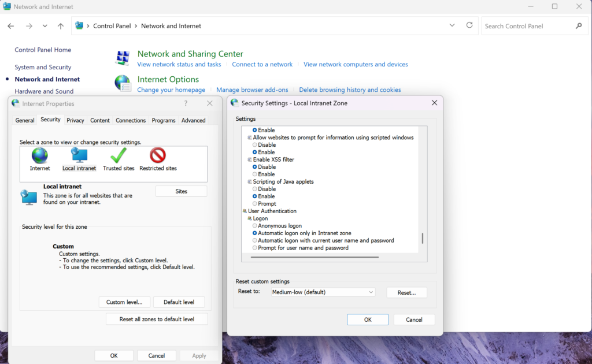Click the help question mark in Internet Properties
This screenshot has height=364, width=592.
point(186,103)
